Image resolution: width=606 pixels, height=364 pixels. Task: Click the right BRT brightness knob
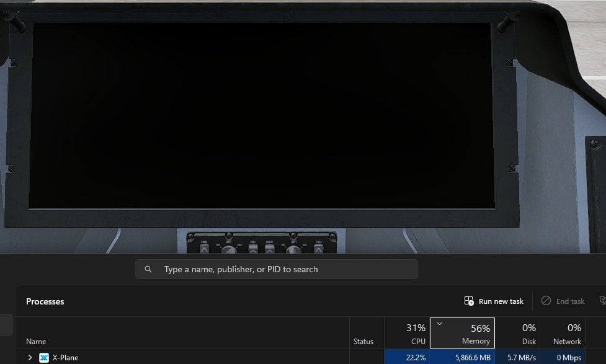(x=293, y=249)
